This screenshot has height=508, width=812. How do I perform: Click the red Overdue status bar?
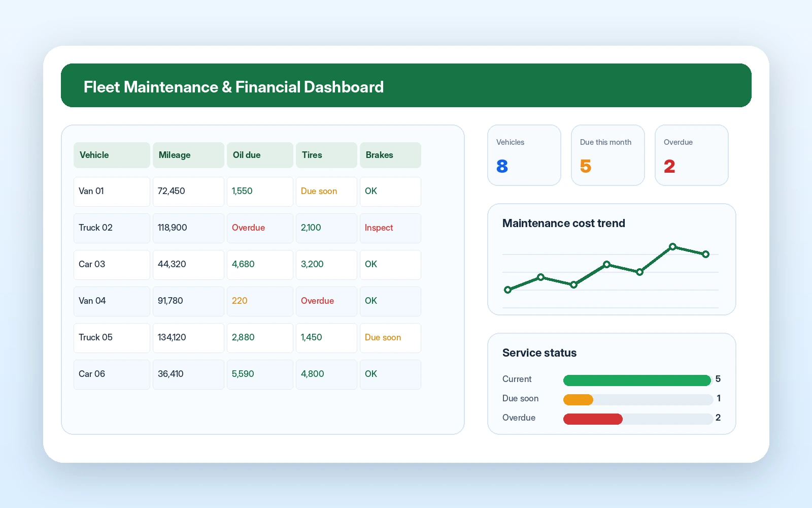pos(593,419)
